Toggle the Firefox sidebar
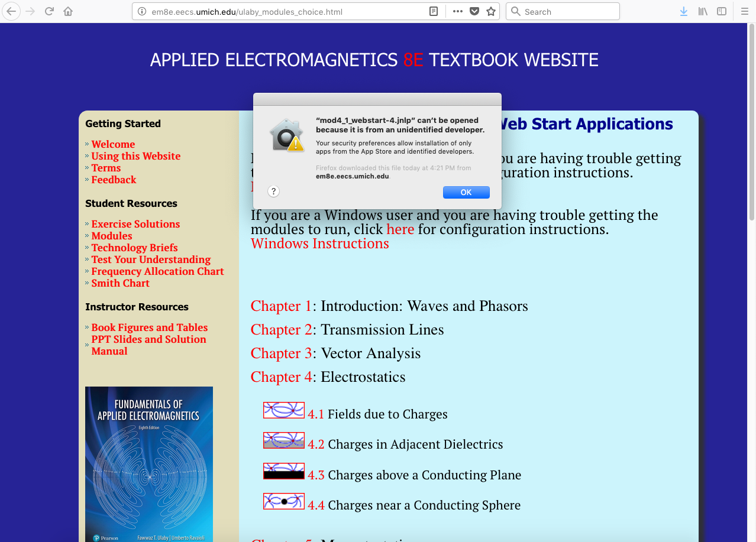 [x=722, y=11]
